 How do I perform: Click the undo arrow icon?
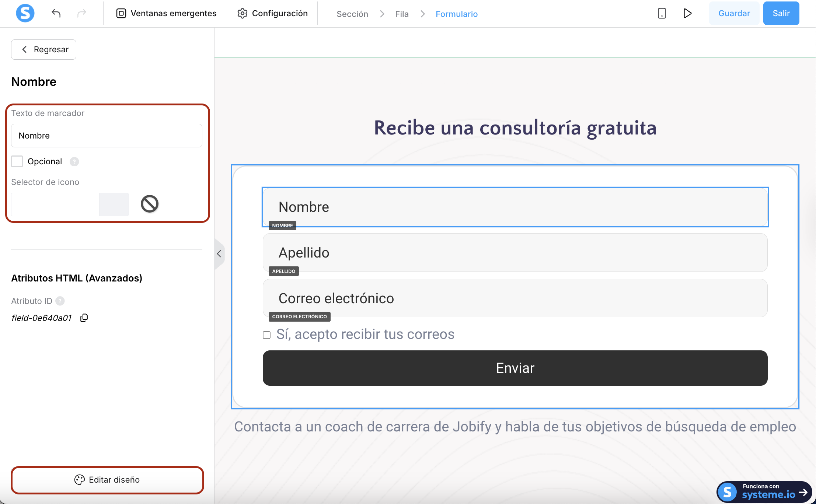(56, 14)
